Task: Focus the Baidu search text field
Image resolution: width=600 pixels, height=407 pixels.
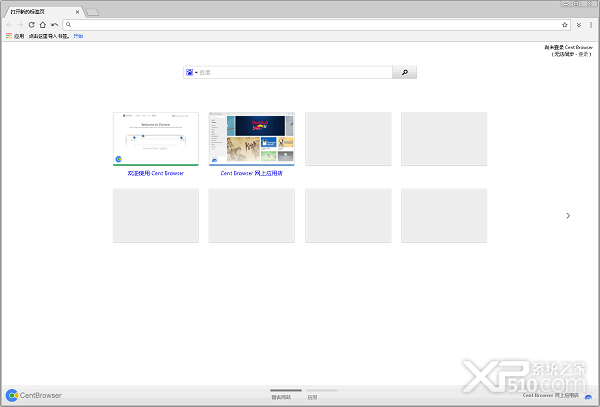Action: pyautogui.click(x=295, y=72)
